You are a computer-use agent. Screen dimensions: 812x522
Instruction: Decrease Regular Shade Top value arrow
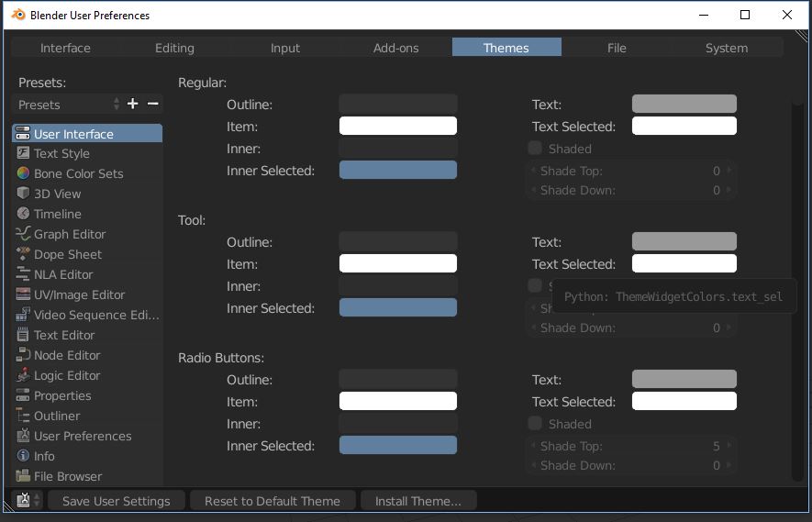click(x=533, y=171)
